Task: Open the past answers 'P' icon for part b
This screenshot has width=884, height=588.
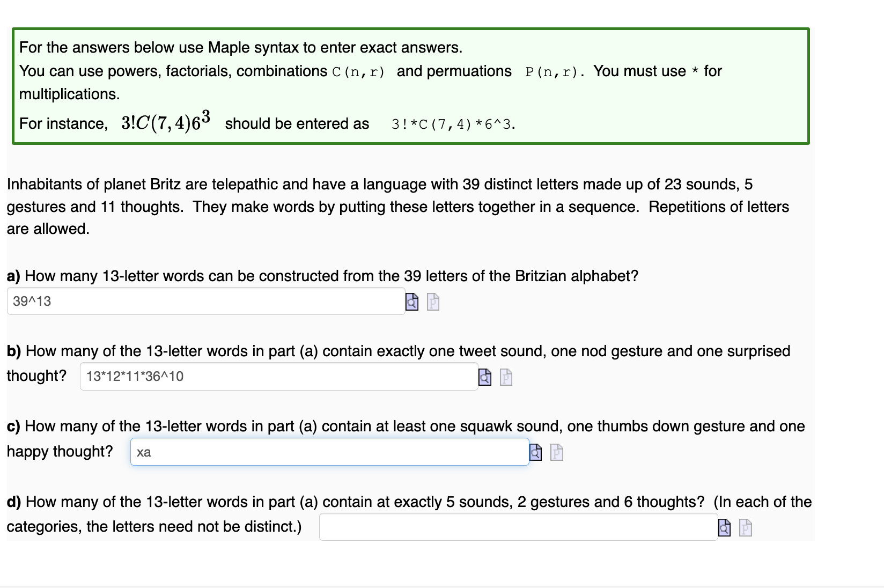Action: click(505, 377)
